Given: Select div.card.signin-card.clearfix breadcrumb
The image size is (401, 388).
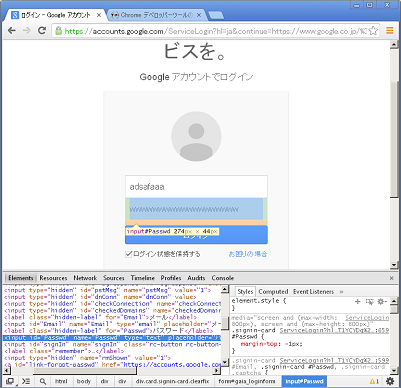Looking at the screenshot, I should pos(172,381).
